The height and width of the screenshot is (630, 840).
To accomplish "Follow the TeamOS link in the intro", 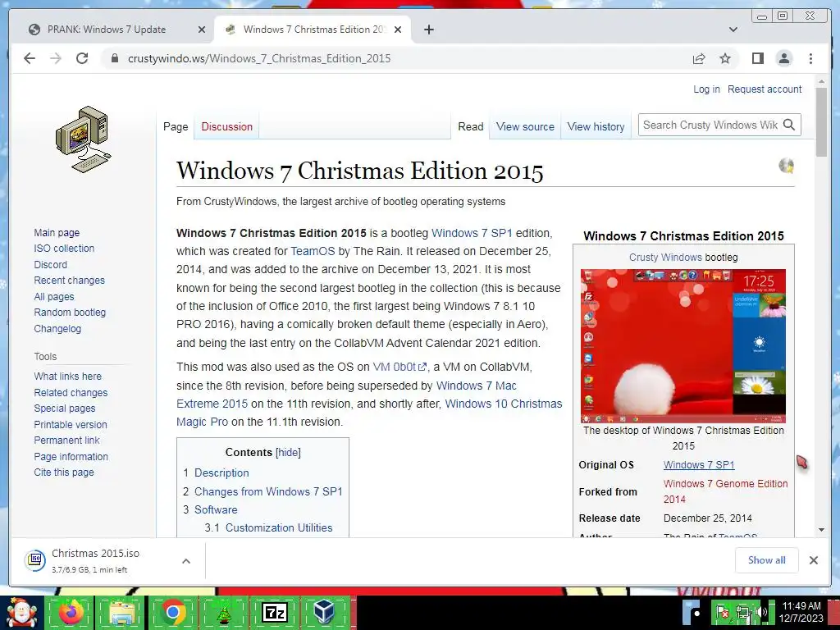I will coord(313,251).
